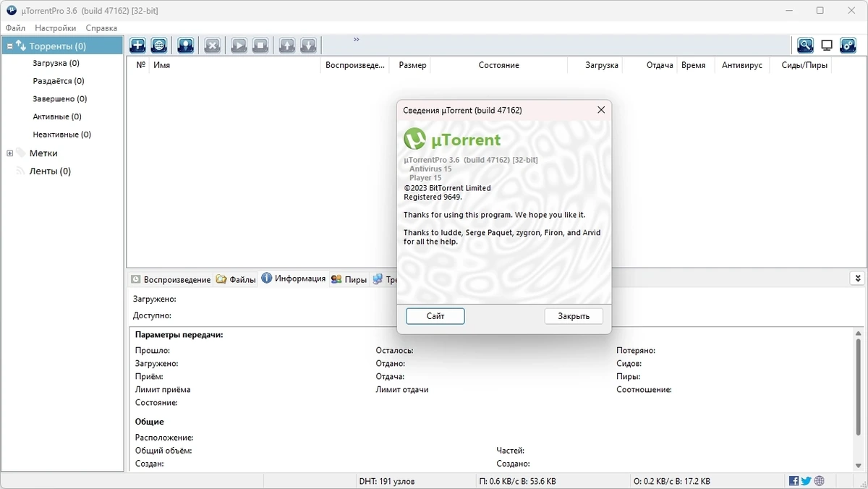Sort by the № column header

pyautogui.click(x=140, y=65)
